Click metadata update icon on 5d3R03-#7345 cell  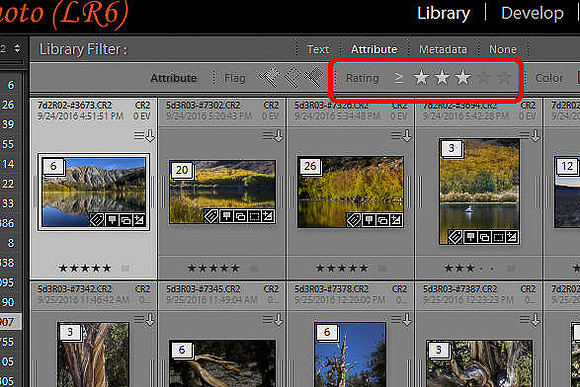[x=273, y=319]
